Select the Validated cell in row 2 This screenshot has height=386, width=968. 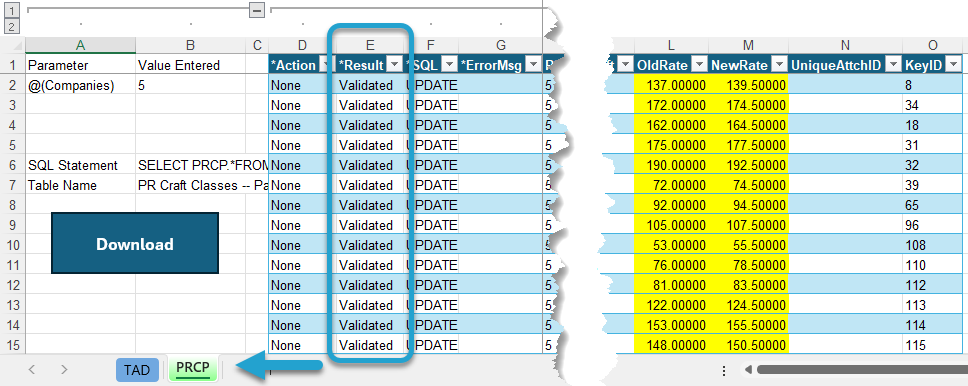[370, 86]
